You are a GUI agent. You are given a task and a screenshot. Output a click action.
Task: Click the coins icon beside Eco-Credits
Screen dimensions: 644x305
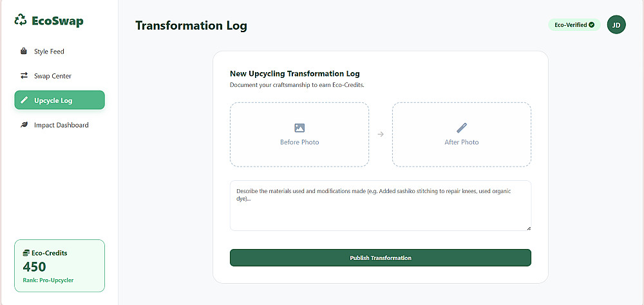coord(26,253)
